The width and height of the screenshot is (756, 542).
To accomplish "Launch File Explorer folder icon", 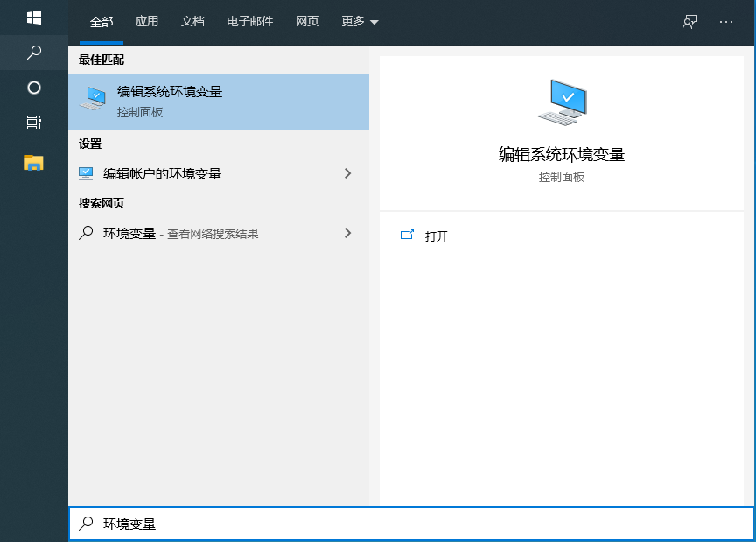I will coord(34,163).
